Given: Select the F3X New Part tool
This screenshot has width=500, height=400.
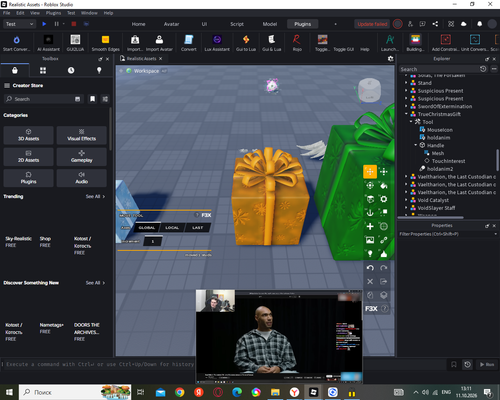Looking at the screenshot, I should [370, 226].
